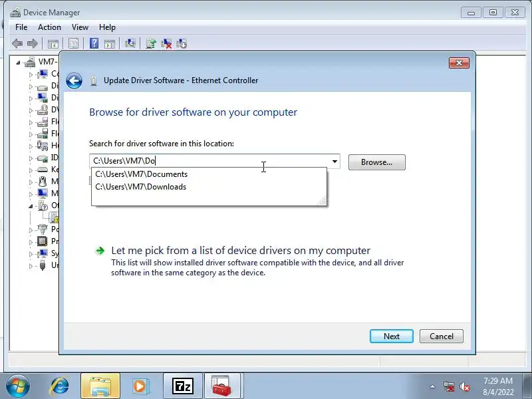Click the Scan for hardware changes toolbar icon
Image resolution: width=532 pixels, height=399 pixels.
[130, 43]
